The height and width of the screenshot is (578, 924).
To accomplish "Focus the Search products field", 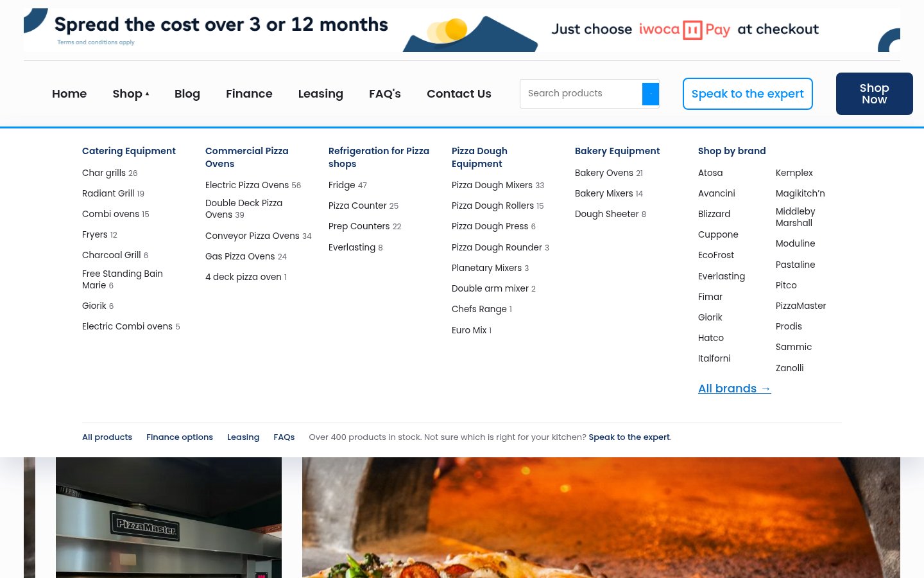I will tap(581, 94).
